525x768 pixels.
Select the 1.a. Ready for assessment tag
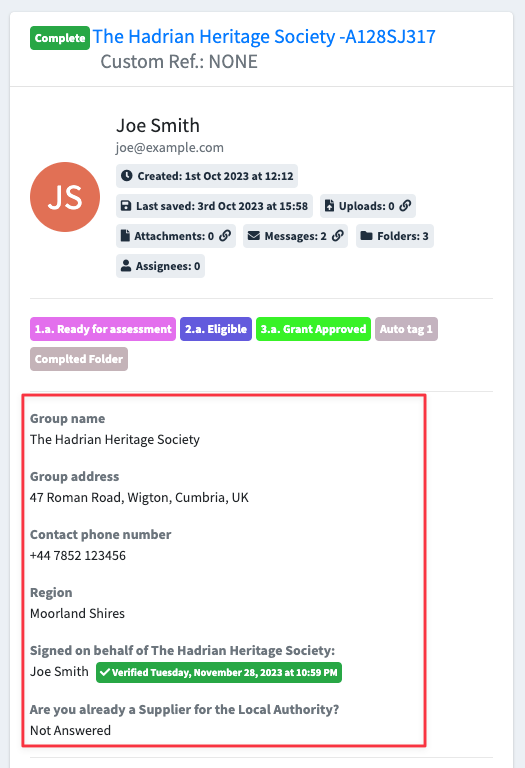click(x=103, y=329)
